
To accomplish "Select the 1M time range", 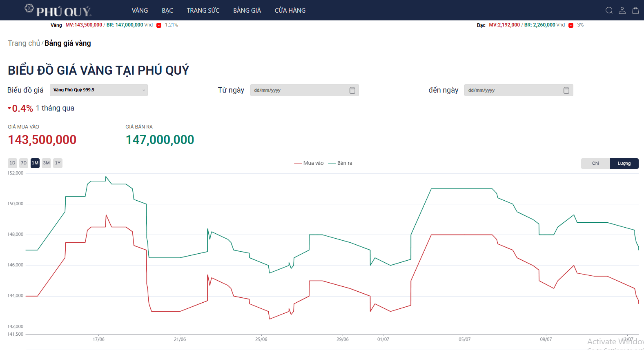I will 35,163.
